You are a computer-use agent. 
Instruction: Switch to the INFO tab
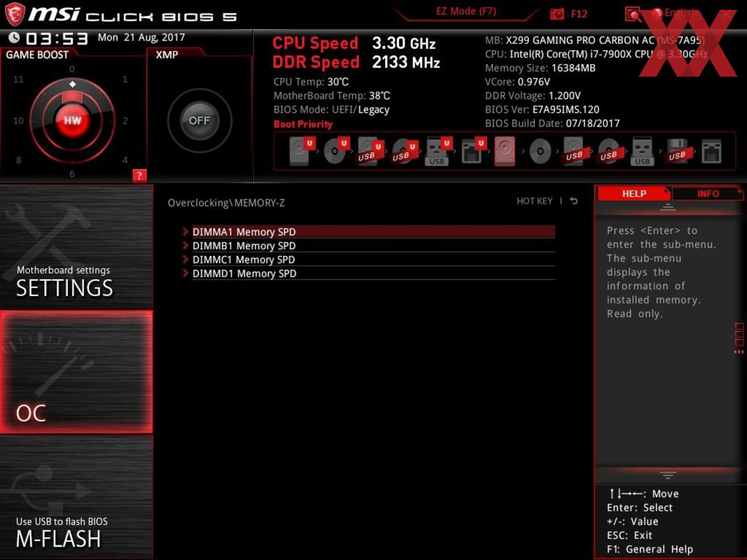pyautogui.click(x=707, y=193)
